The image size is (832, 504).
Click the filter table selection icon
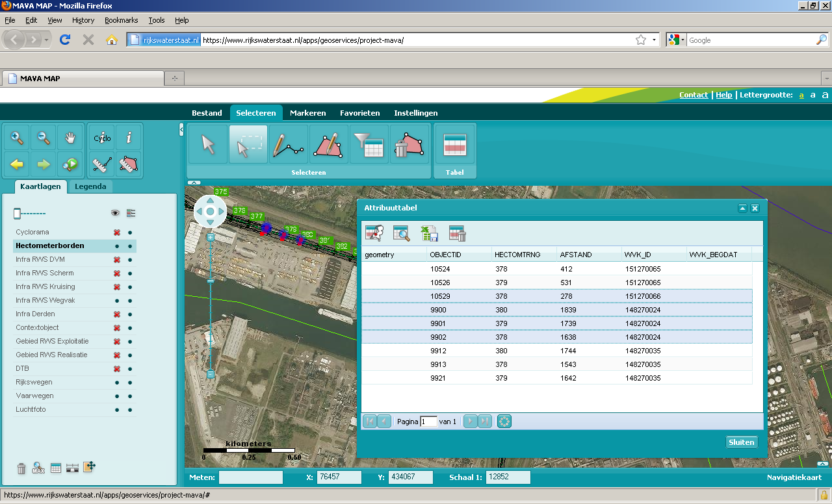pyautogui.click(x=369, y=144)
